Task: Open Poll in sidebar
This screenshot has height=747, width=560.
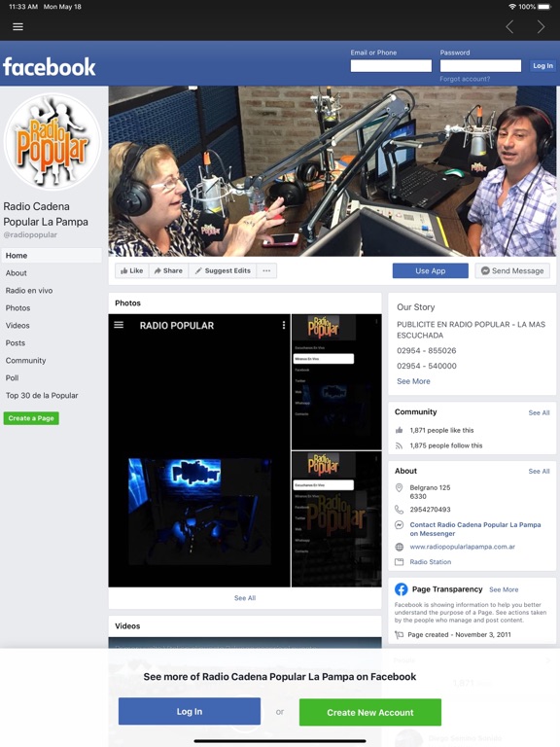Action: tap(12, 377)
